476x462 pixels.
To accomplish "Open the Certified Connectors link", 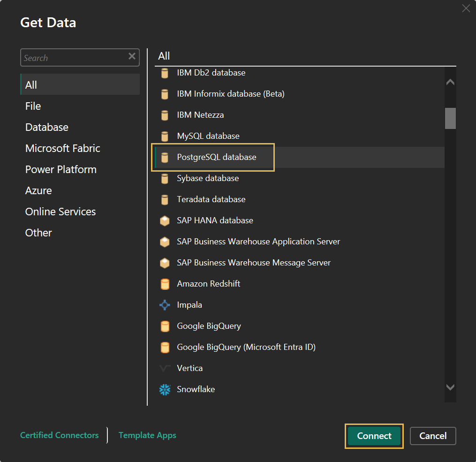I will 60,435.
